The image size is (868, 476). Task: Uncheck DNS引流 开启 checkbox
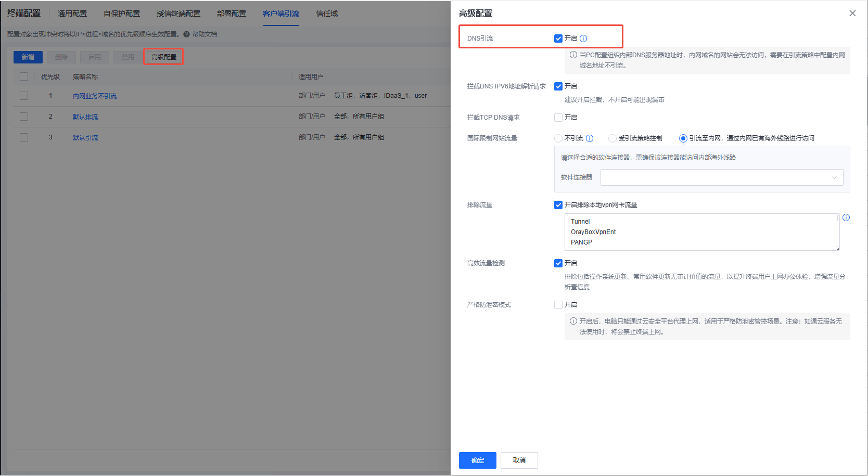pos(558,38)
